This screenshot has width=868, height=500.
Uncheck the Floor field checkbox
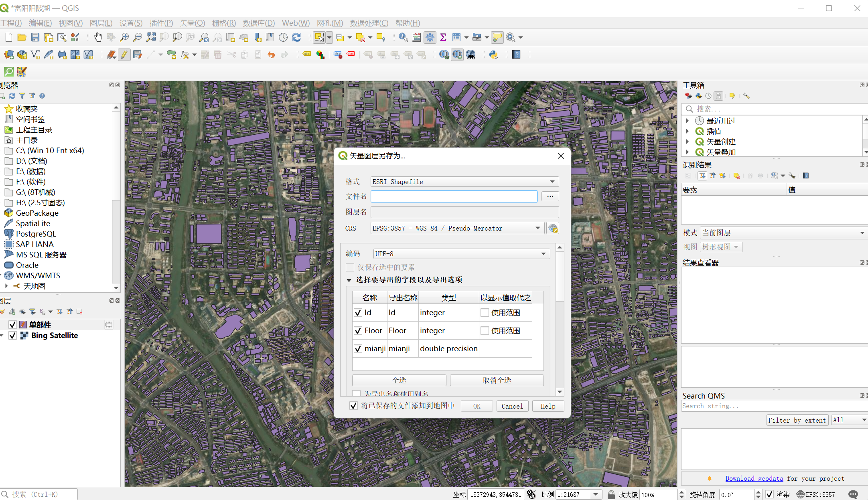358,330
